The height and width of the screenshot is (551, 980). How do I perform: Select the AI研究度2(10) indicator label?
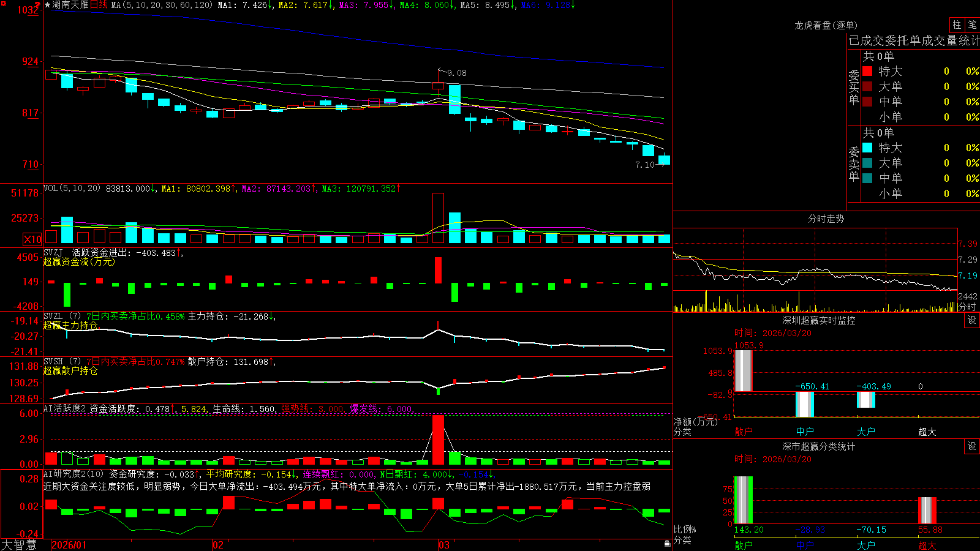[x=73, y=474]
